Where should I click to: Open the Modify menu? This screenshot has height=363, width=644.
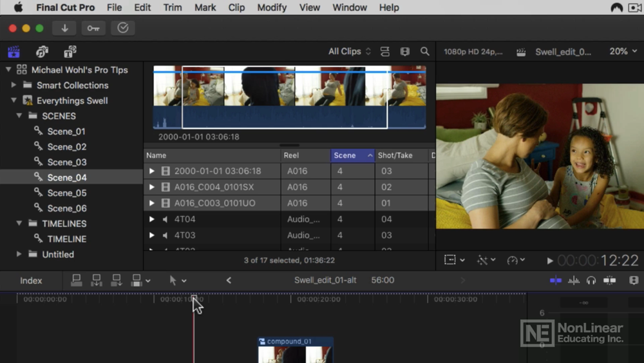coord(272,7)
